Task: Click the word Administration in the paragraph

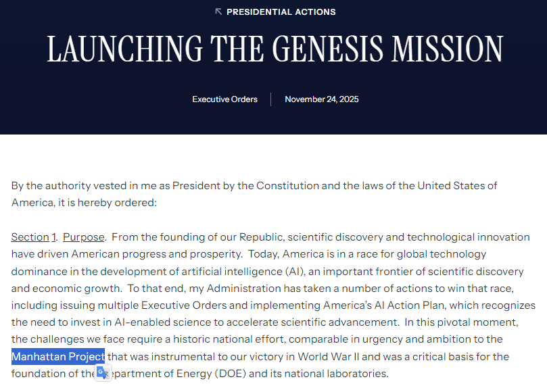Action: pos(243,289)
